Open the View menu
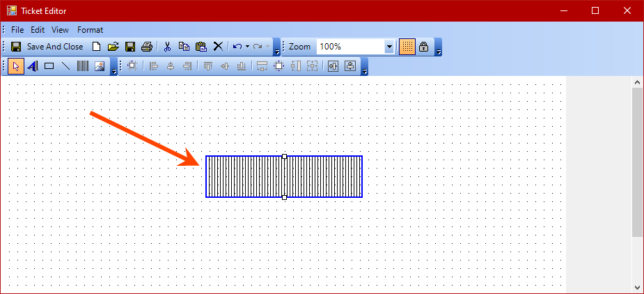Image resolution: width=644 pixels, height=294 pixels. click(x=60, y=30)
